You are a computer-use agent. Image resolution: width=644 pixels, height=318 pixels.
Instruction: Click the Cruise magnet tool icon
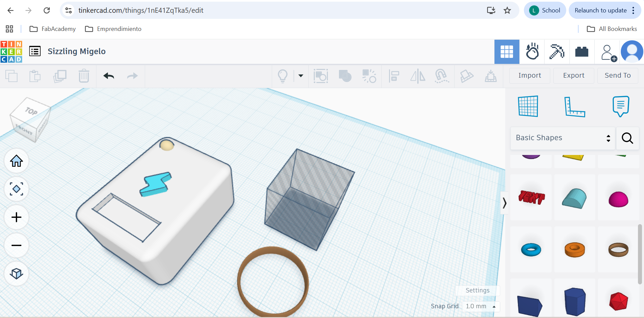click(442, 76)
